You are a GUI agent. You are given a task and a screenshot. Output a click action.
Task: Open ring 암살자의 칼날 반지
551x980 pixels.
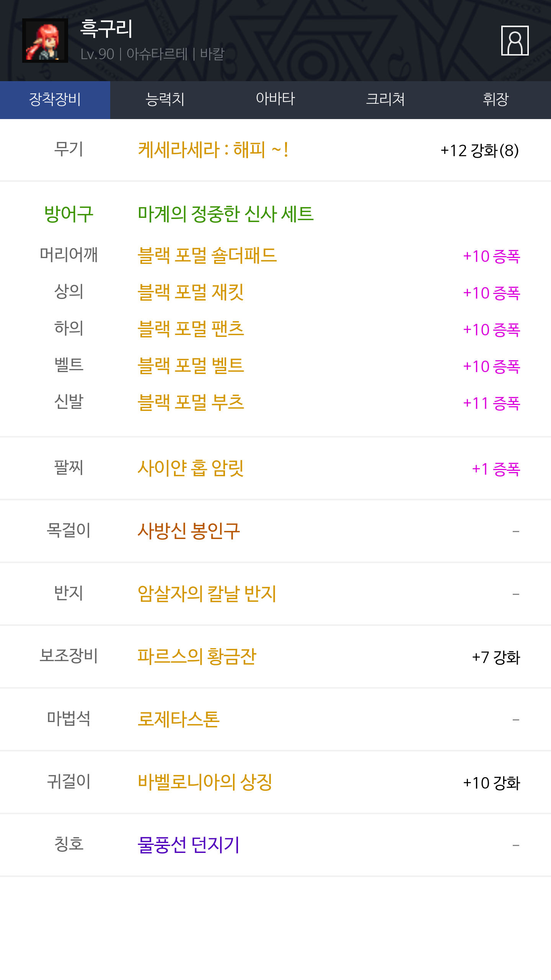(207, 593)
